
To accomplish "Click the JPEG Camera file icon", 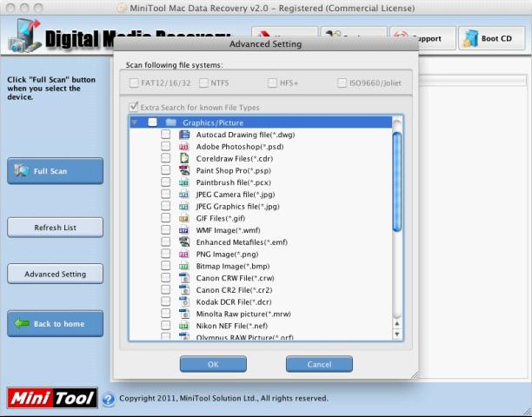I will point(184,195).
